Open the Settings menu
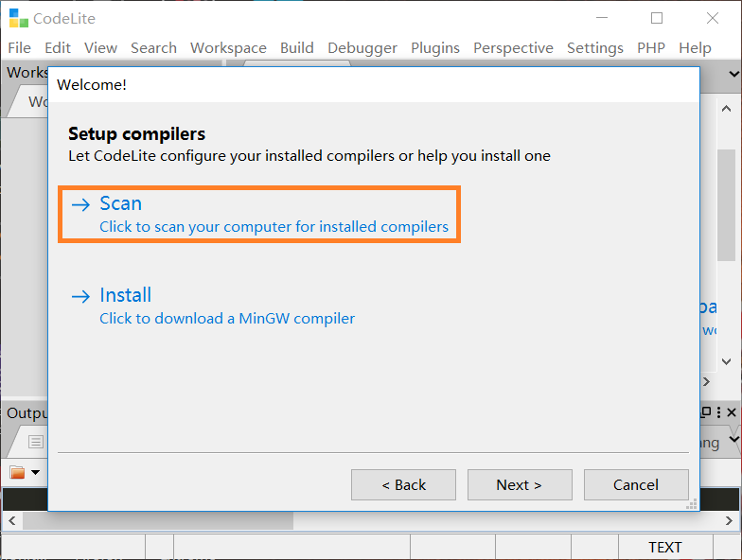The width and height of the screenshot is (742, 560). click(594, 47)
